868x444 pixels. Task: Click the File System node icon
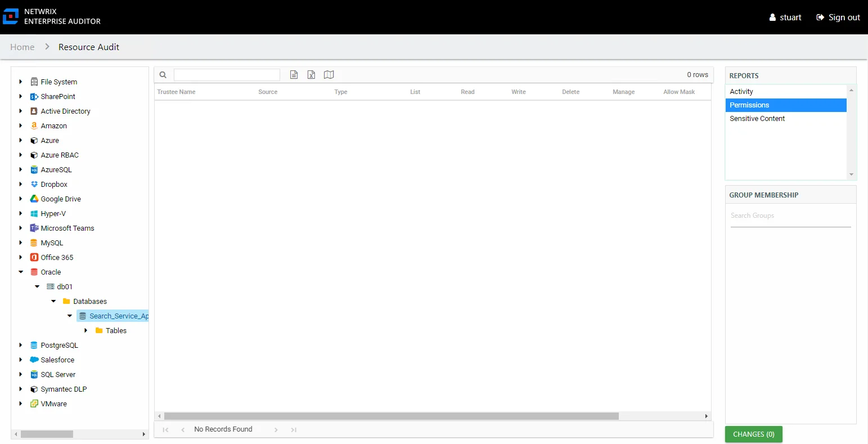pyautogui.click(x=34, y=82)
